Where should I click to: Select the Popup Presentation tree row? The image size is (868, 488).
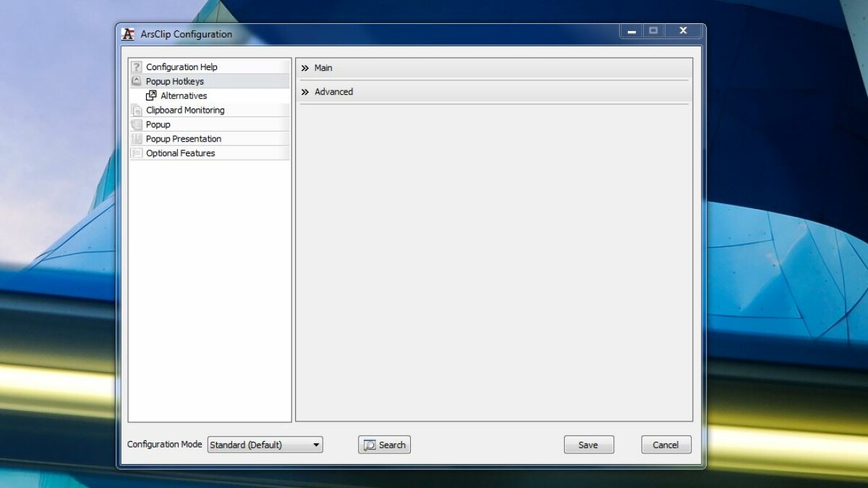pyautogui.click(x=209, y=139)
